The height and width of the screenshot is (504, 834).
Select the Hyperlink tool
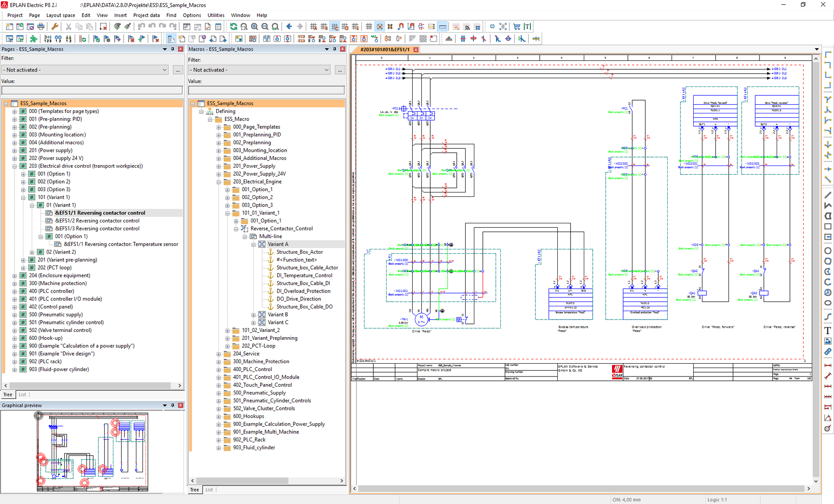pos(828,352)
